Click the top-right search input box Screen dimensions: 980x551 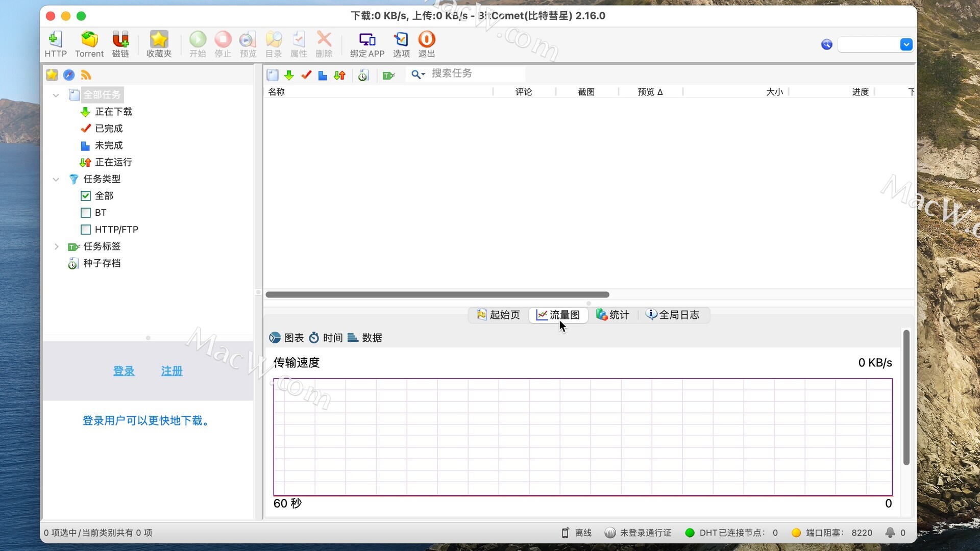[869, 44]
